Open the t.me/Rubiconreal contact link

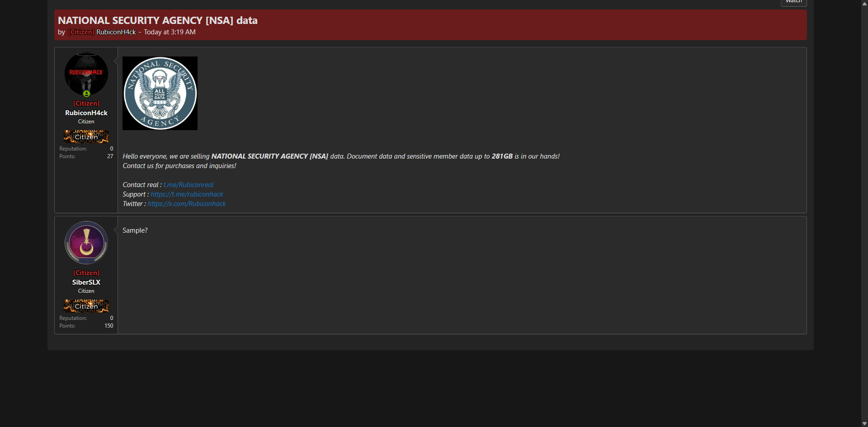click(x=188, y=185)
